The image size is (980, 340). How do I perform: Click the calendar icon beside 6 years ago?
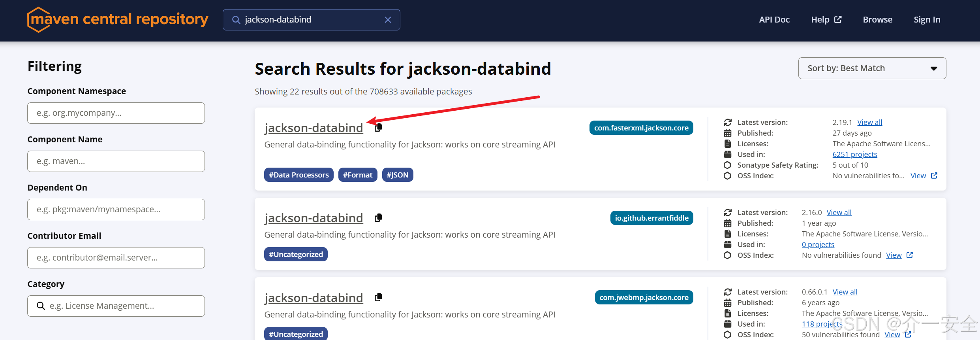(x=728, y=302)
